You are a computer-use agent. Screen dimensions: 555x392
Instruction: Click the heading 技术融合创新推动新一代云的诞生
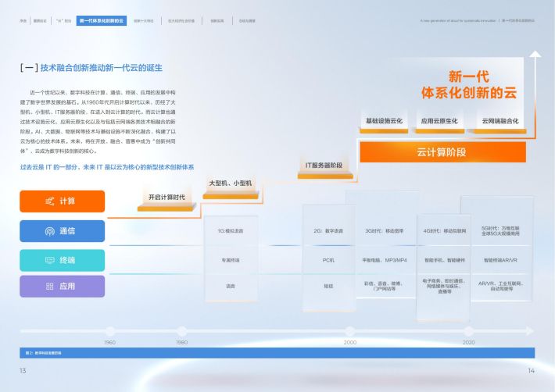point(102,68)
